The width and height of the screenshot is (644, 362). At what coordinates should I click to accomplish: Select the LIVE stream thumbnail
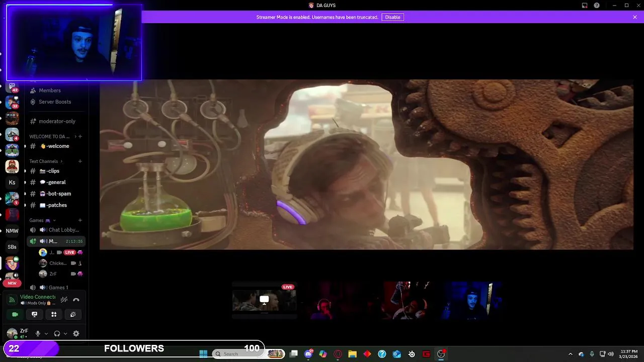(x=264, y=300)
